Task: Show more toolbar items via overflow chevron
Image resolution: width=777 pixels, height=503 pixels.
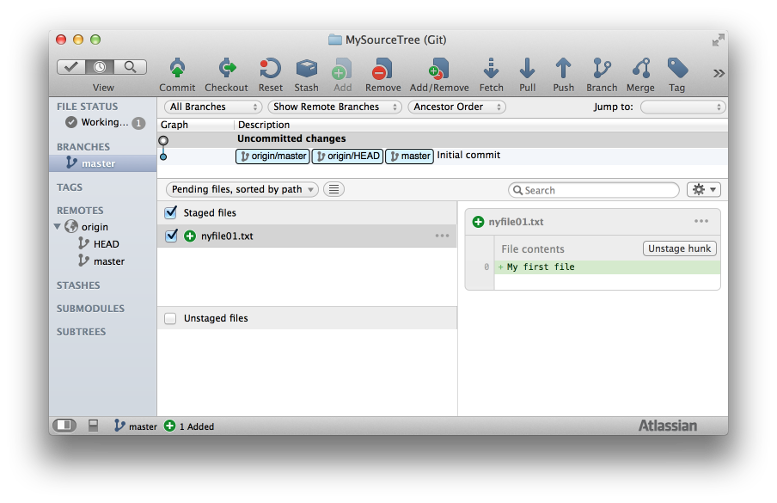Action: [x=719, y=73]
